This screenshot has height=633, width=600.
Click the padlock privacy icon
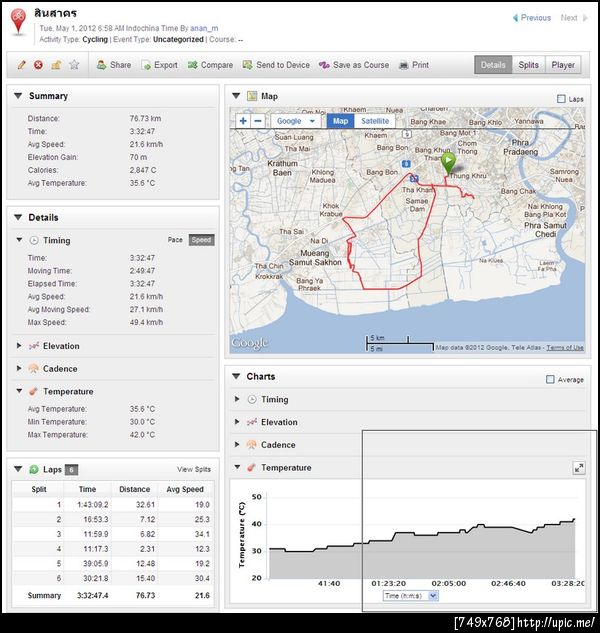coord(56,65)
